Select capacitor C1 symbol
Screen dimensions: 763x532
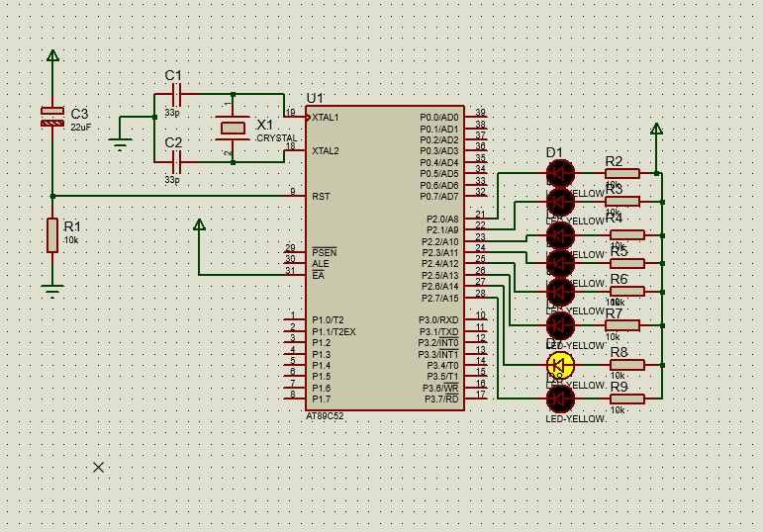coord(176,94)
